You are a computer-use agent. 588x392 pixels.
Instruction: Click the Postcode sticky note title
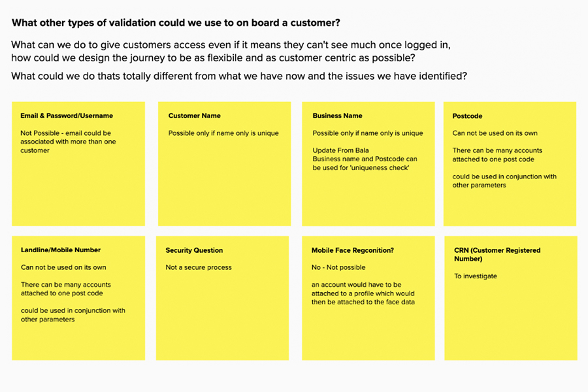[x=467, y=116]
